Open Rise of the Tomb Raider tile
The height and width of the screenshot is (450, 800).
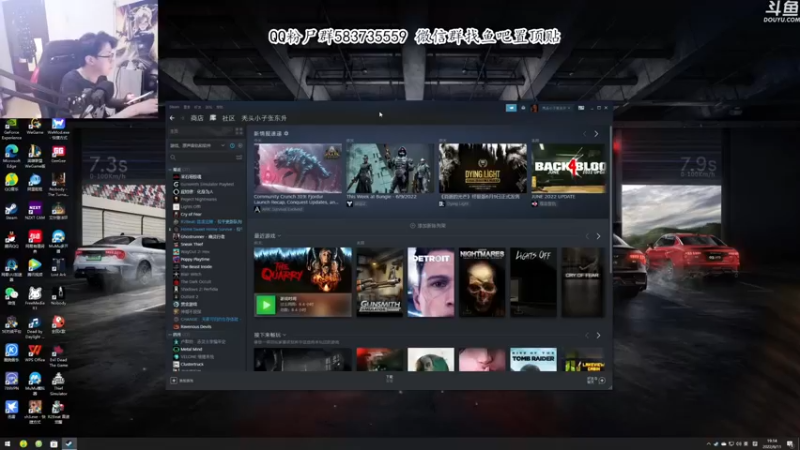click(x=533, y=360)
